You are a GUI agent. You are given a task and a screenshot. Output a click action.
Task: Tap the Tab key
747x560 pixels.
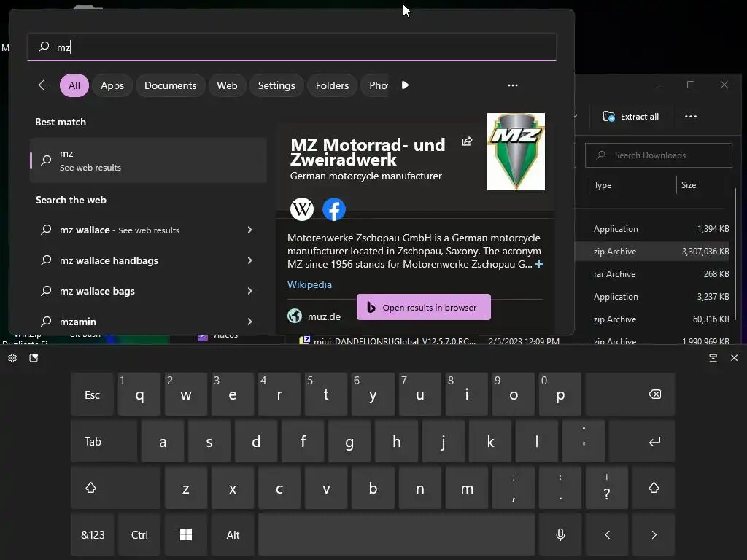(104, 441)
